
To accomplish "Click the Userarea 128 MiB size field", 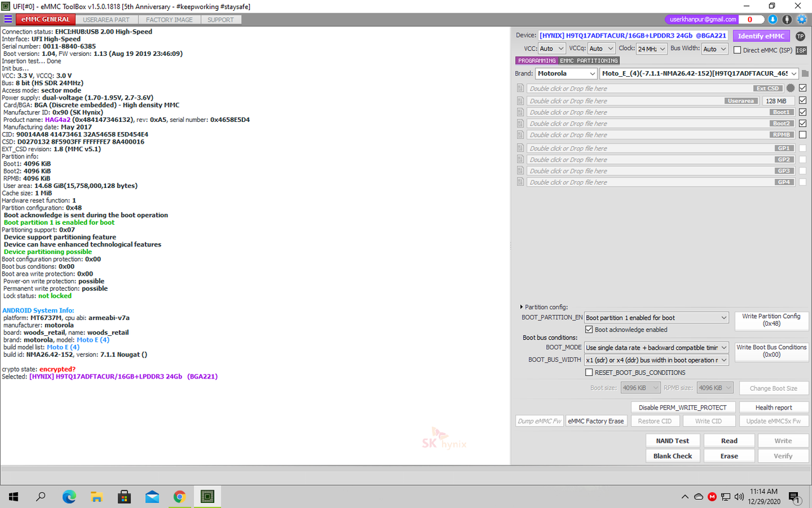I will click(779, 101).
